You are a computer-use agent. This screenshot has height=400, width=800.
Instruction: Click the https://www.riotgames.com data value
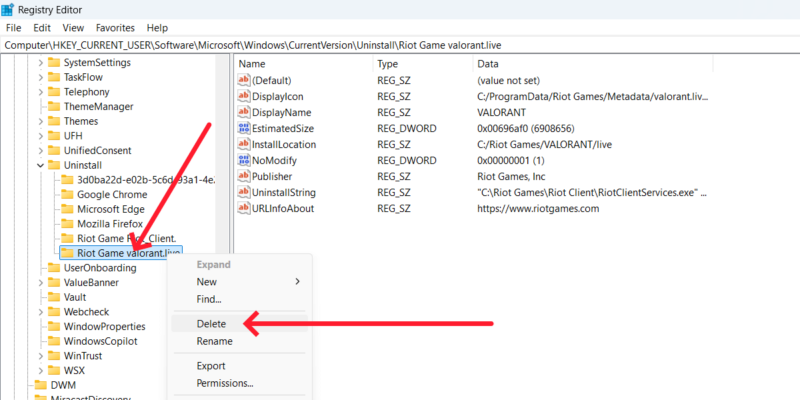[538, 209]
